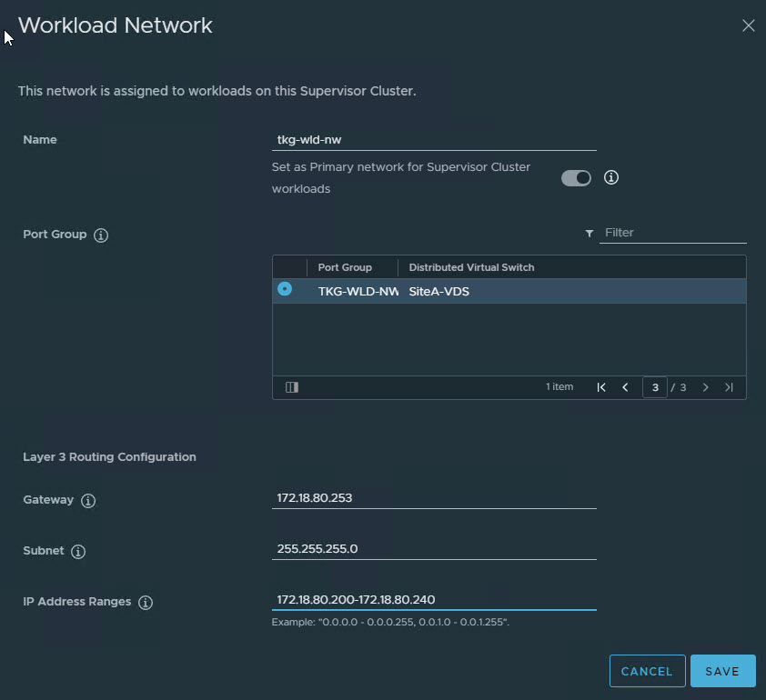Jump to last page of port groups

click(729, 387)
